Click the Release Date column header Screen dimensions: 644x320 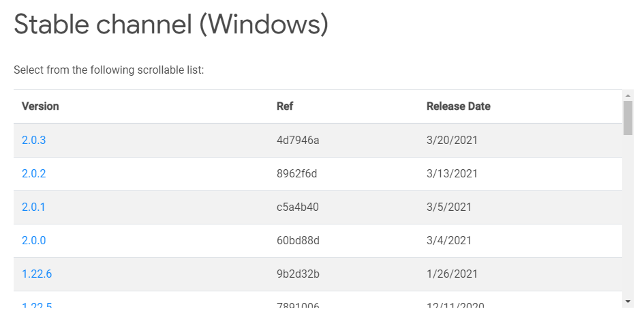[x=459, y=106]
